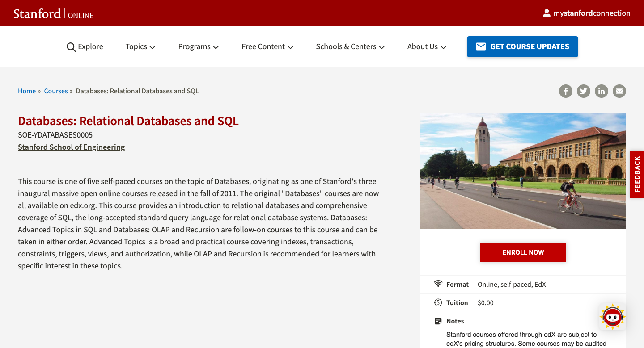
Task: Click the Tuition dollar icon
Action: click(x=438, y=302)
